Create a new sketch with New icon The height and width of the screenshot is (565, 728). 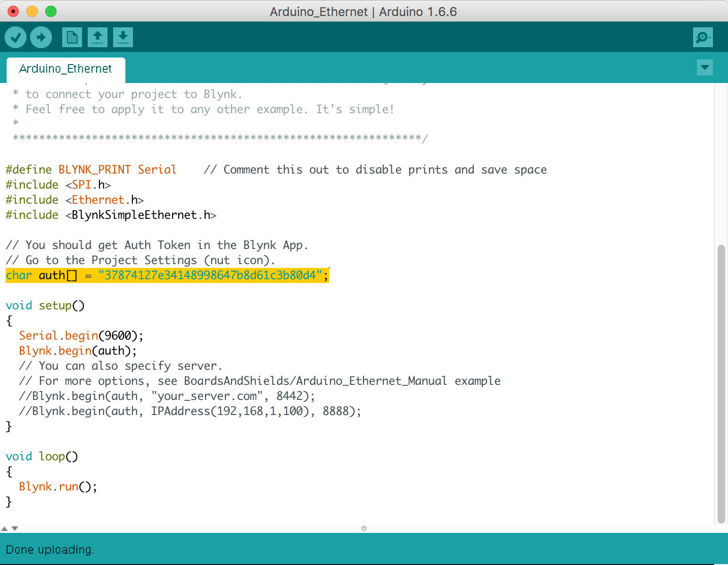click(72, 37)
